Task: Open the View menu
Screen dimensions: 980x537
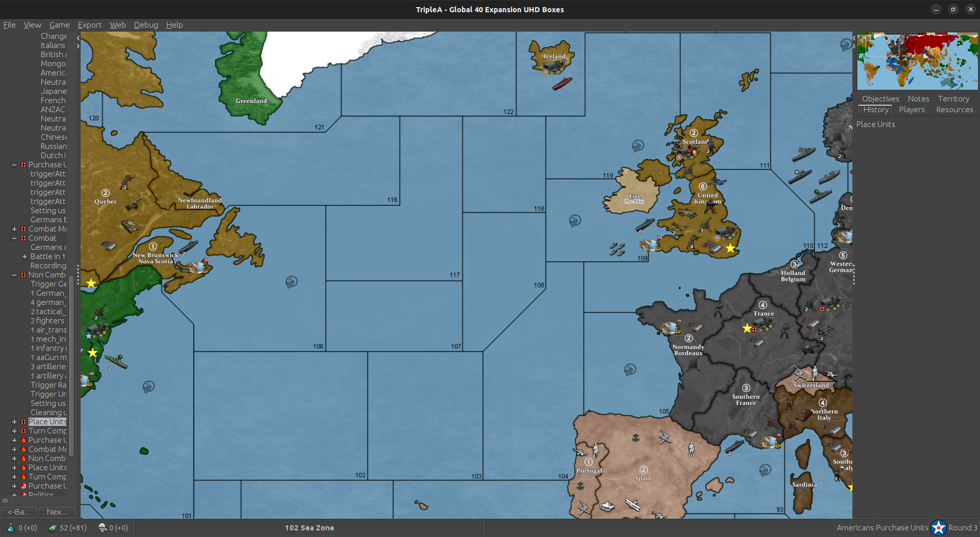Action: click(32, 24)
